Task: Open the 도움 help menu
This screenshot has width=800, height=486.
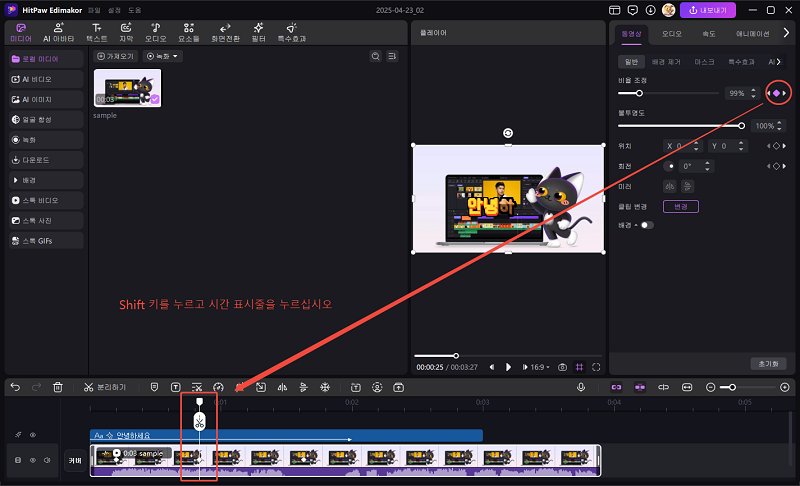Action: point(135,10)
